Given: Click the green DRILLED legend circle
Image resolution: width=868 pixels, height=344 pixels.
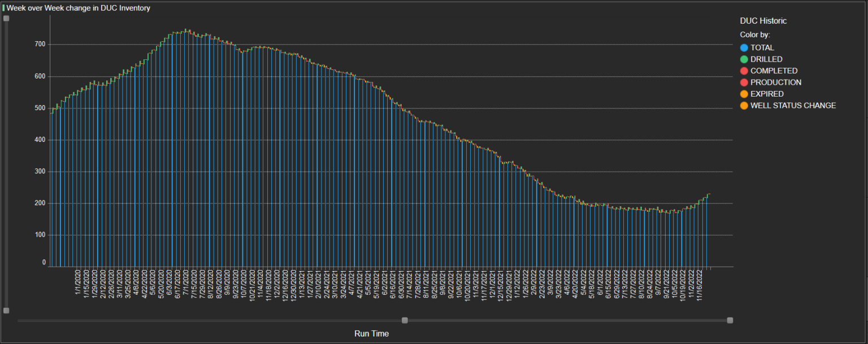Looking at the screenshot, I should pyautogui.click(x=744, y=59).
